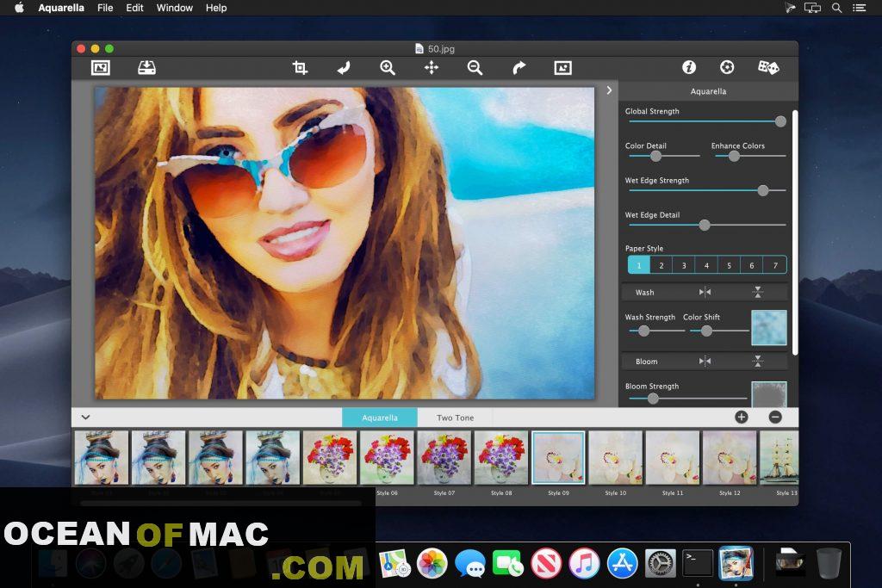
Task: Open the Aquarella app menu
Action: pyautogui.click(x=61, y=8)
